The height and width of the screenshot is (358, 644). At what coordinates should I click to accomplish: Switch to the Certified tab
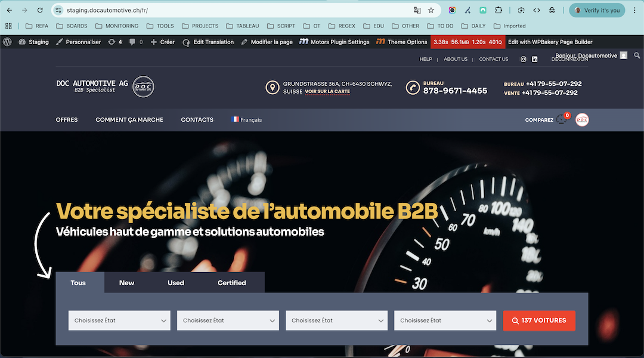pyautogui.click(x=231, y=283)
